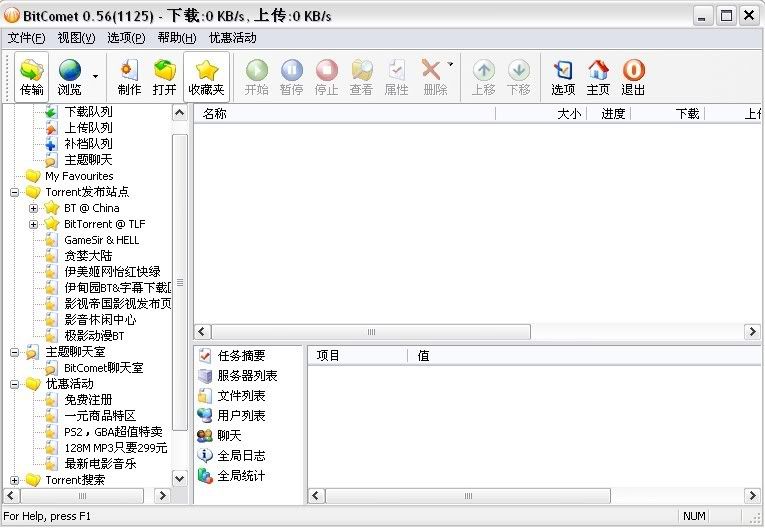This screenshot has height=528, width=765.
Task: Open the 优惠活动 menu
Action: tap(232, 38)
